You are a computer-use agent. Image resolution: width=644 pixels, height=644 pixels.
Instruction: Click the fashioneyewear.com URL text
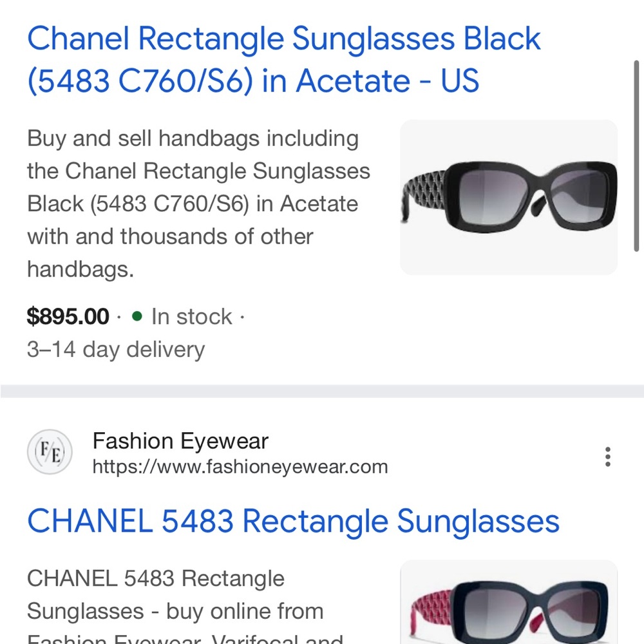tap(240, 466)
